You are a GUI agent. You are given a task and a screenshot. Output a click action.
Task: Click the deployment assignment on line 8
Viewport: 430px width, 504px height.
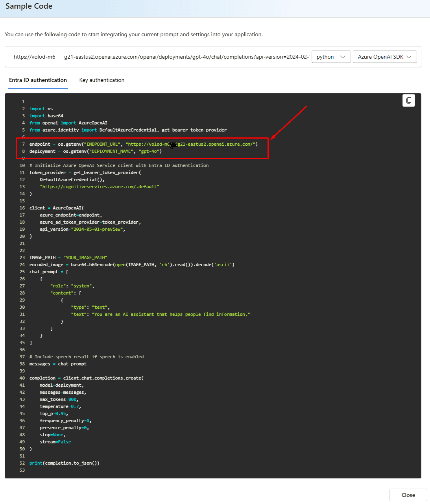[x=96, y=151]
